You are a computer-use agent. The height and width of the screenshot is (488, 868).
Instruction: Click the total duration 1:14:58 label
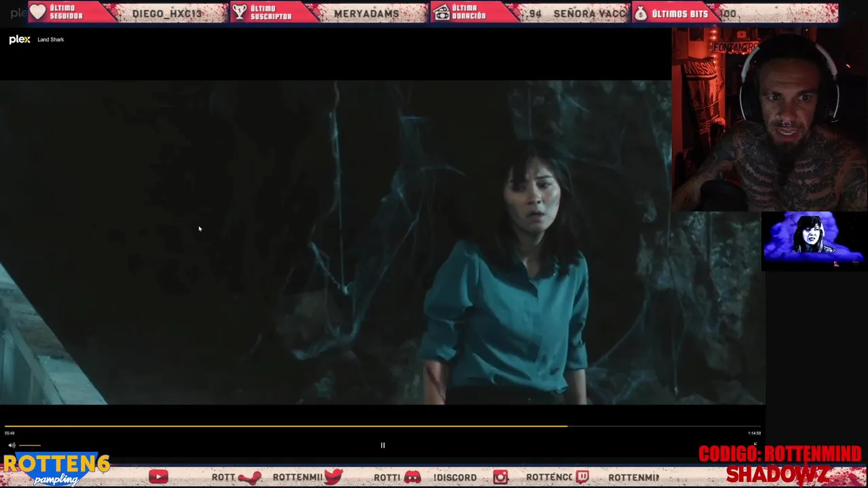coord(754,433)
